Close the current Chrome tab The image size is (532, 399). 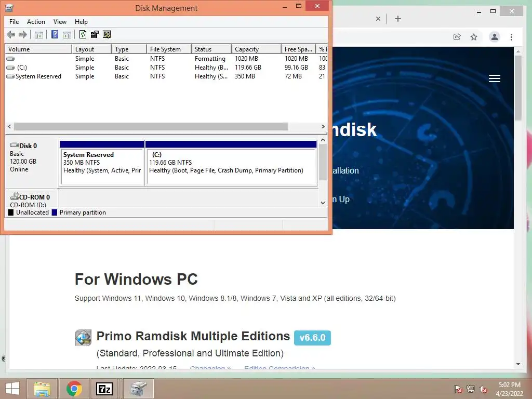[378, 19]
